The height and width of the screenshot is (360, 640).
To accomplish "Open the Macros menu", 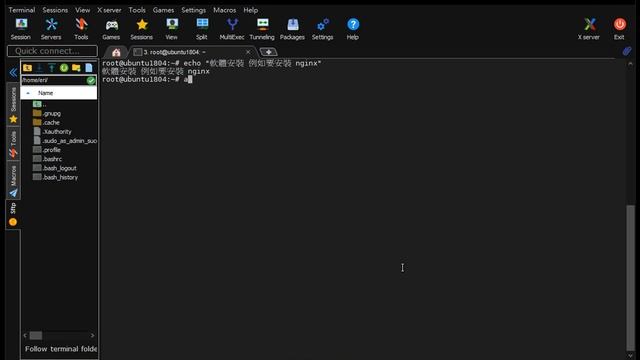I will click(x=224, y=10).
